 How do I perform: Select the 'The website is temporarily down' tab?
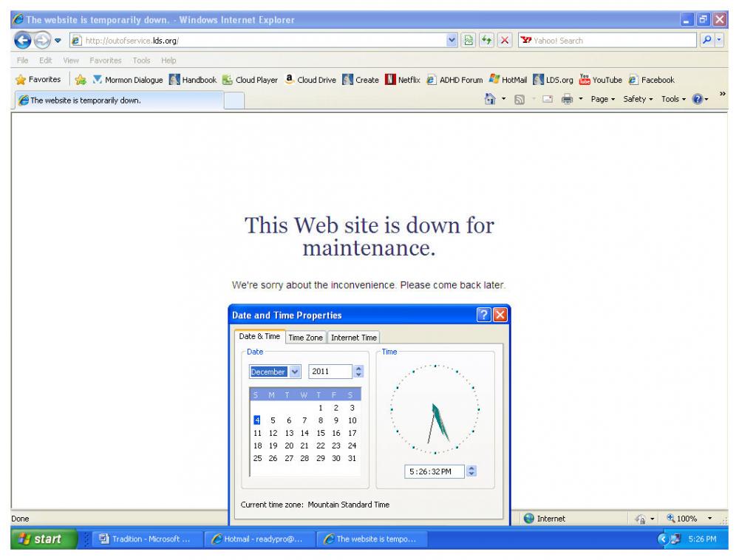point(120,100)
